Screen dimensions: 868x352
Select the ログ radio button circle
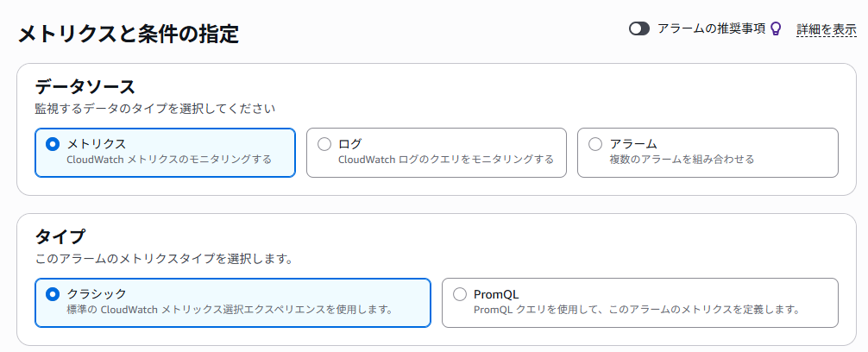pyautogui.click(x=324, y=144)
